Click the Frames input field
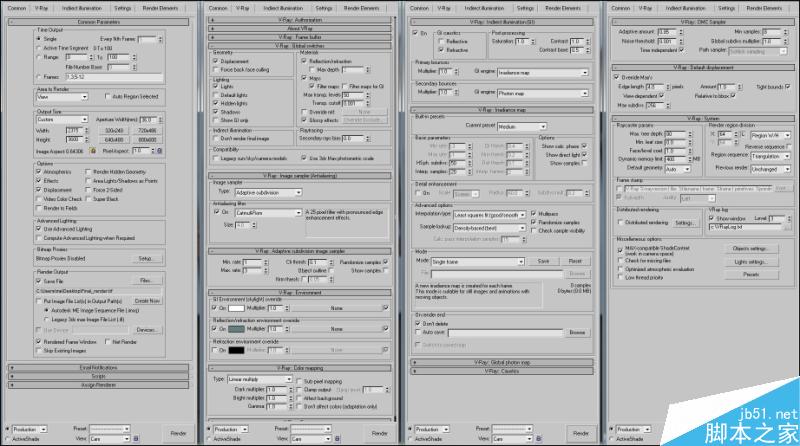This screenshot has width=800, height=446. coord(114,77)
